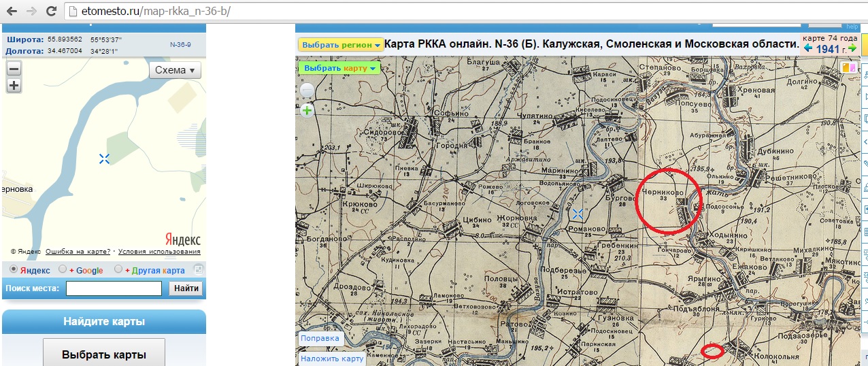Go to later map year with green arrow
Image resolution: width=868 pixels, height=366 pixels.
(852, 49)
